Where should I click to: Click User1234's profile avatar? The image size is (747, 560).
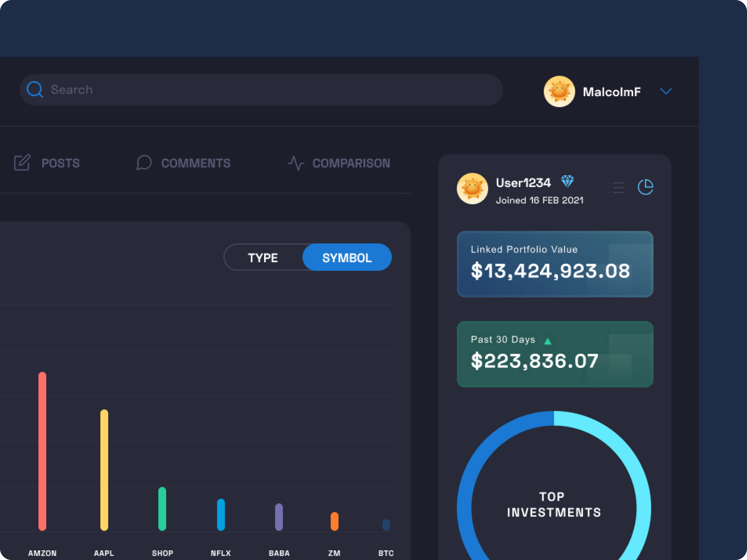(472, 189)
